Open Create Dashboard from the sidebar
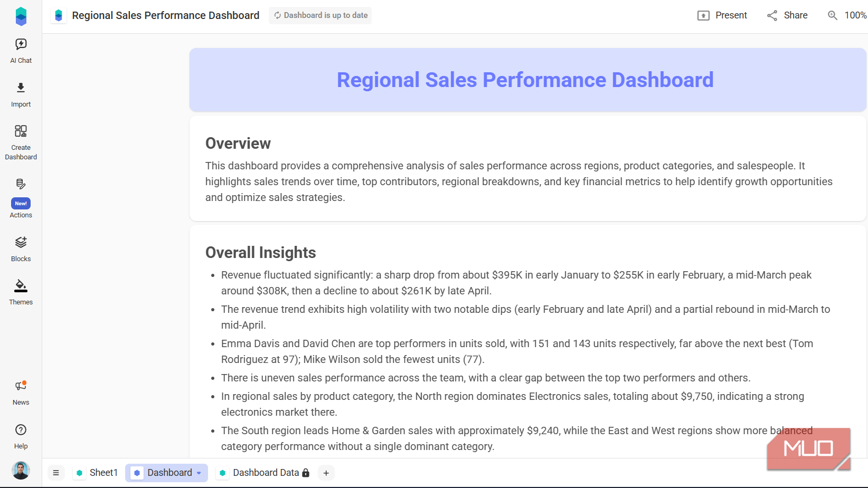 [x=21, y=142]
